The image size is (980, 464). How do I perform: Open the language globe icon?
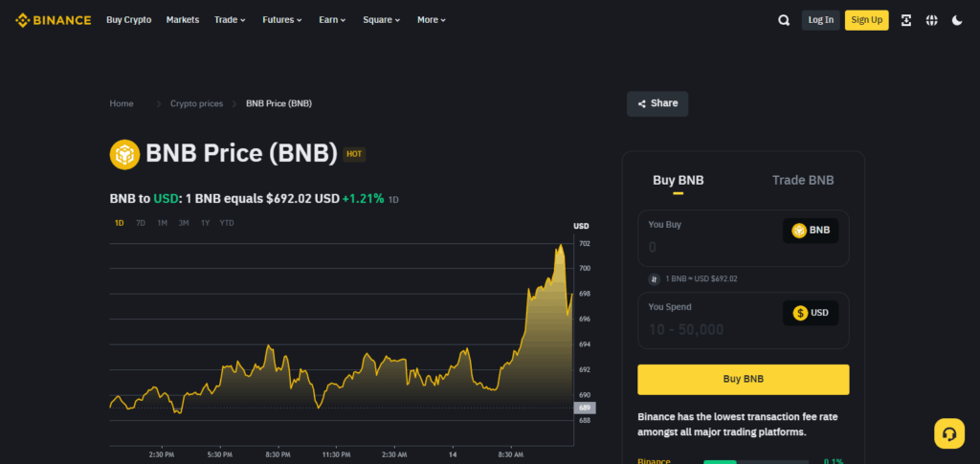click(932, 20)
